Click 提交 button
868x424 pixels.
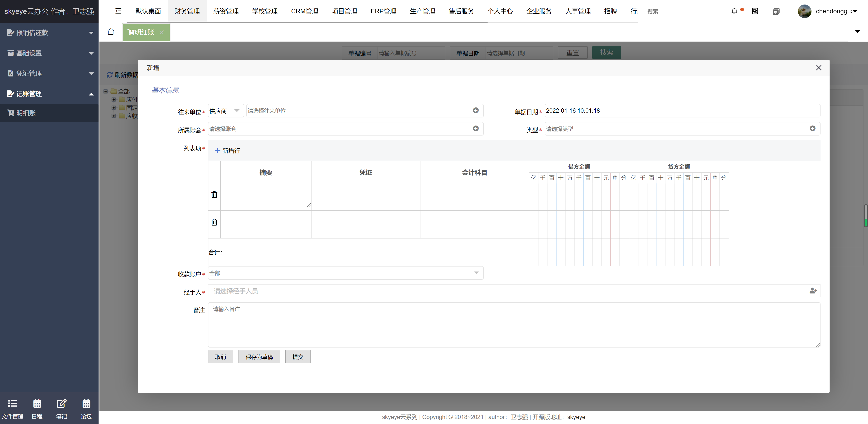pos(297,357)
